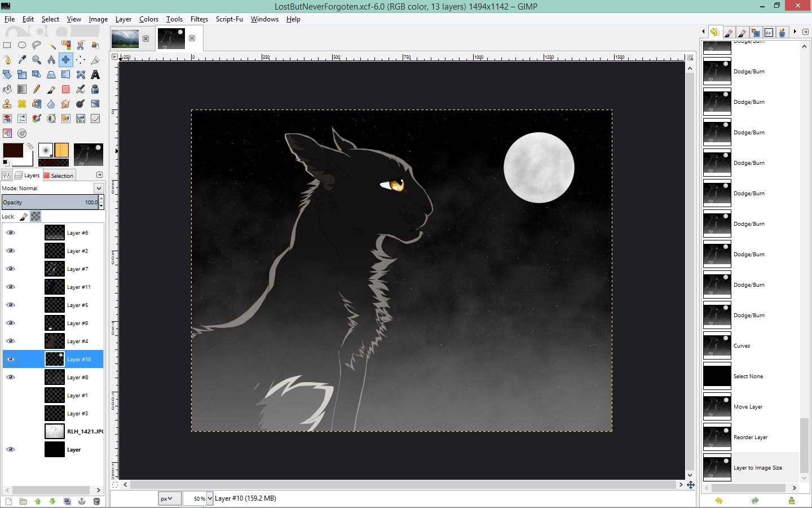Click the anchor layer icon
The image size is (812, 508).
pyautogui.click(x=82, y=501)
